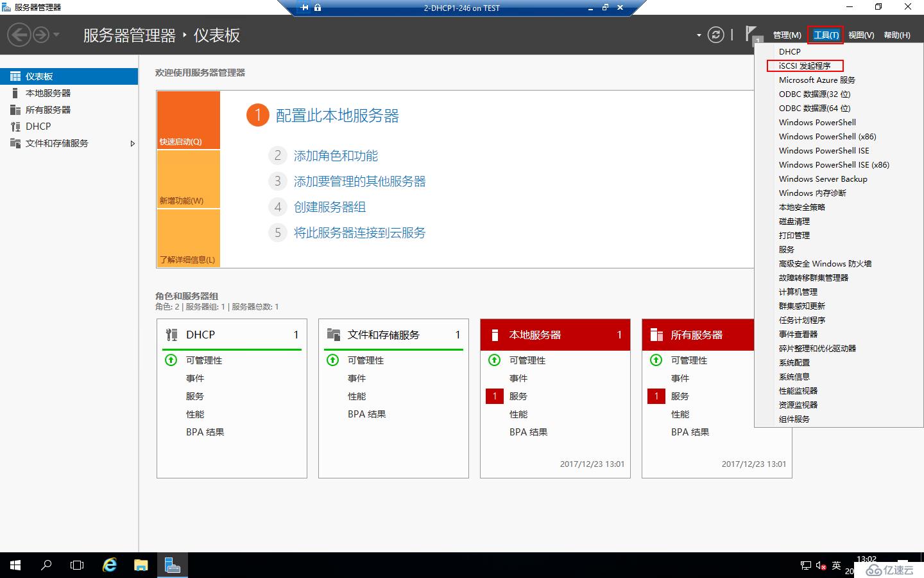The height and width of the screenshot is (578, 924).
Task: Click 将此服务器连接到云服务 link
Action: [x=360, y=232]
